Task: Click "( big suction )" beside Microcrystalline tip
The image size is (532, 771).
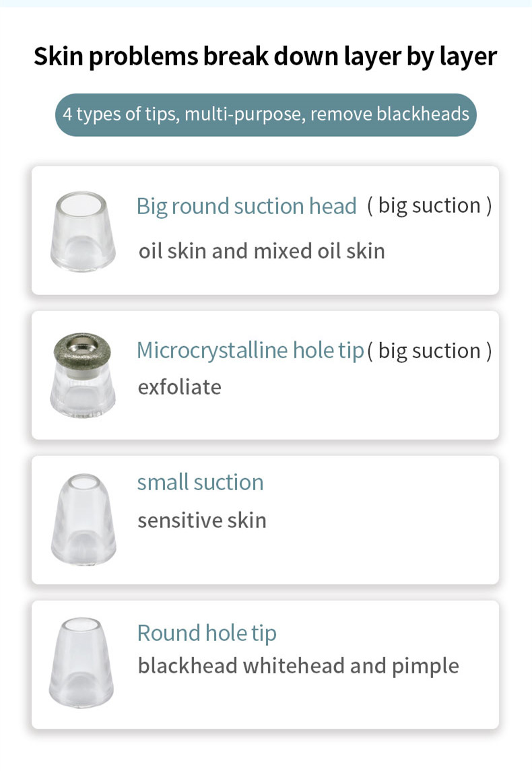Action: coord(429,351)
